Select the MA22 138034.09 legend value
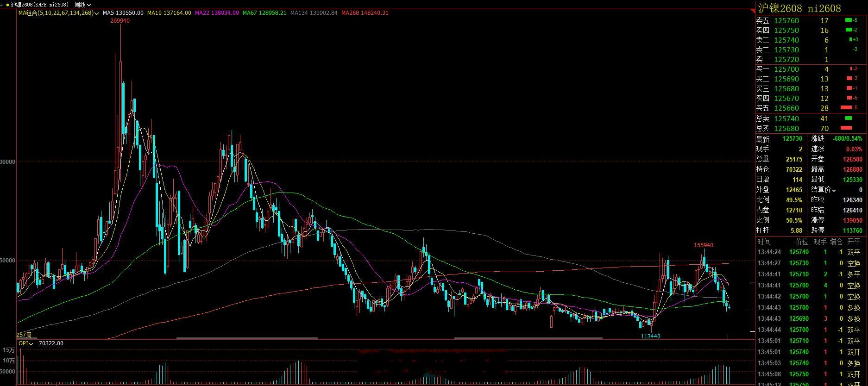 pos(217,13)
